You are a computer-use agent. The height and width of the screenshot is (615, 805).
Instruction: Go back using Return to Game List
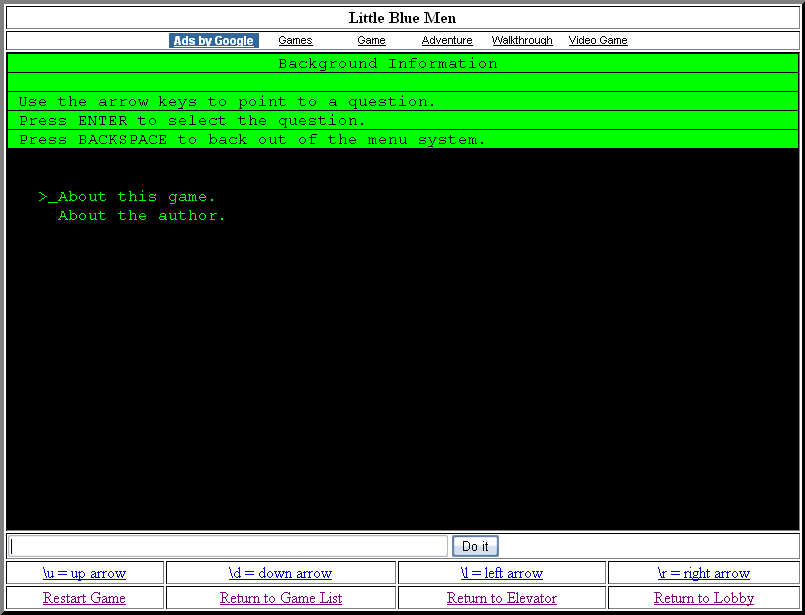280,598
